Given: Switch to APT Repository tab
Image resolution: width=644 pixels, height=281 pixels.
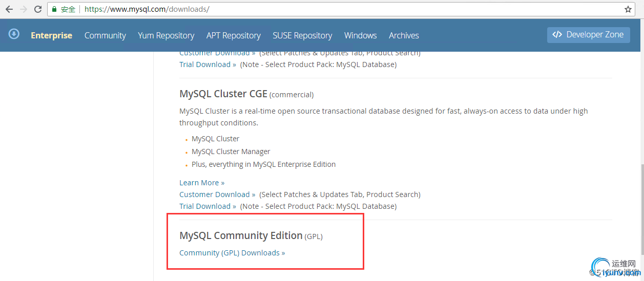Looking at the screenshot, I should 234,35.
